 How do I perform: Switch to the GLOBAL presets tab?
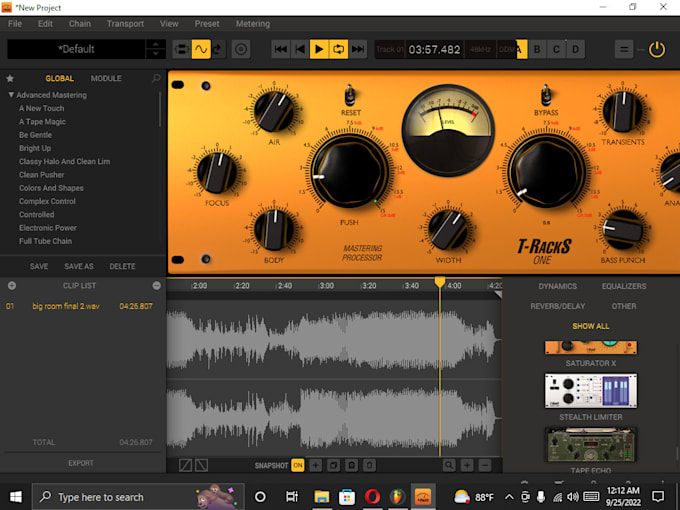tap(59, 78)
